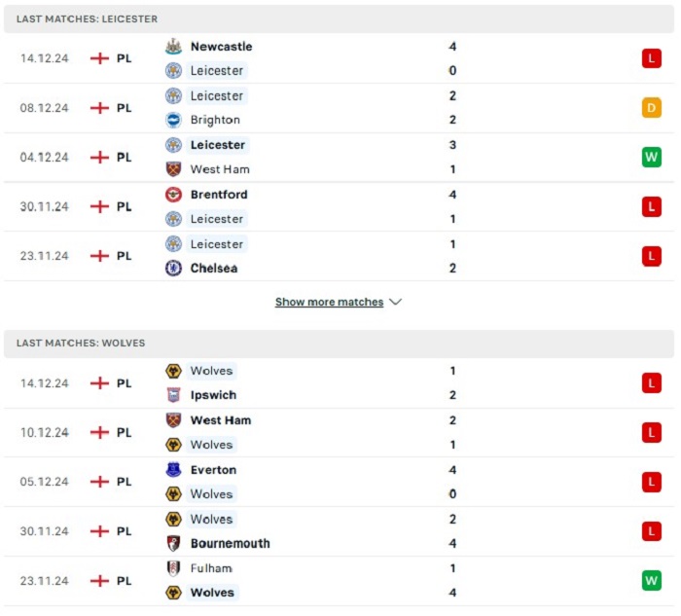This screenshot has width=681, height=616.
Task: Select the Everton team name
Action: (213, 470)
